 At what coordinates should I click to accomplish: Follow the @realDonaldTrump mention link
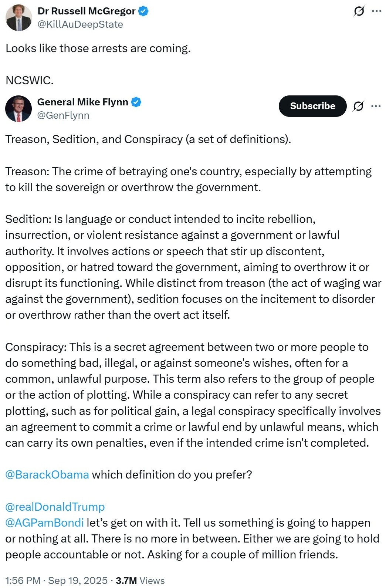tap(55, 507)
